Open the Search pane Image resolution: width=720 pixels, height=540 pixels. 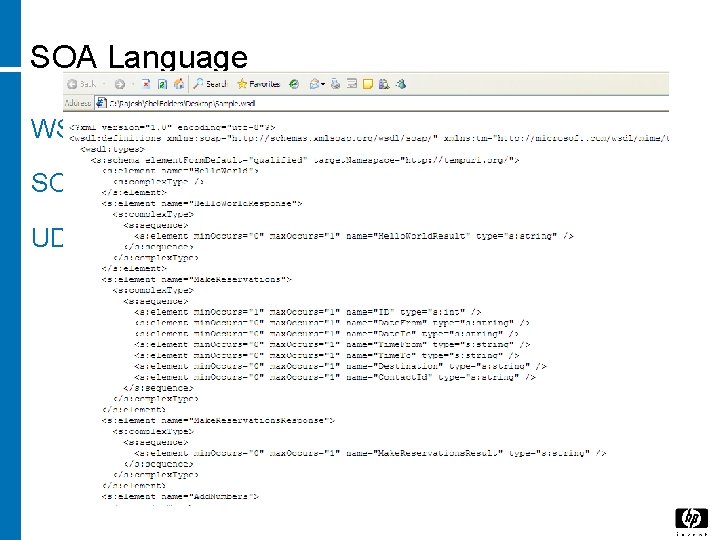pos(210,84)
